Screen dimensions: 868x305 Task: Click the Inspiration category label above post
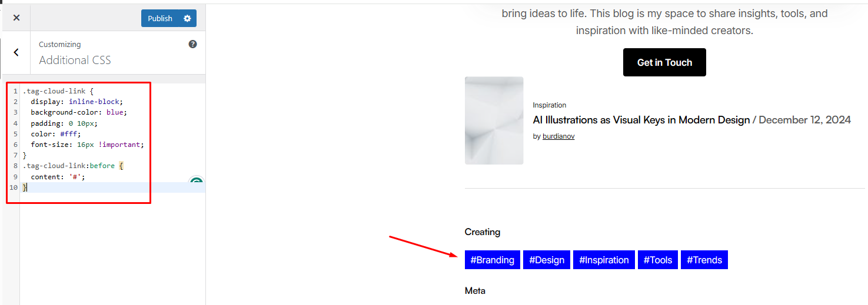click(x=550, y=105)
